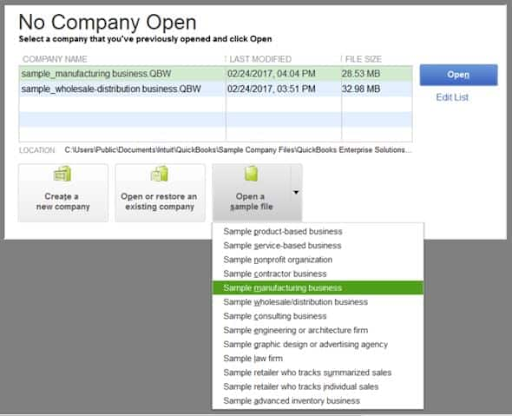Viewport: 512px width, 416px height.
Task: Click the 02/24/2017, 04:04 PM date cell
Action: click(x=271, y=73)
